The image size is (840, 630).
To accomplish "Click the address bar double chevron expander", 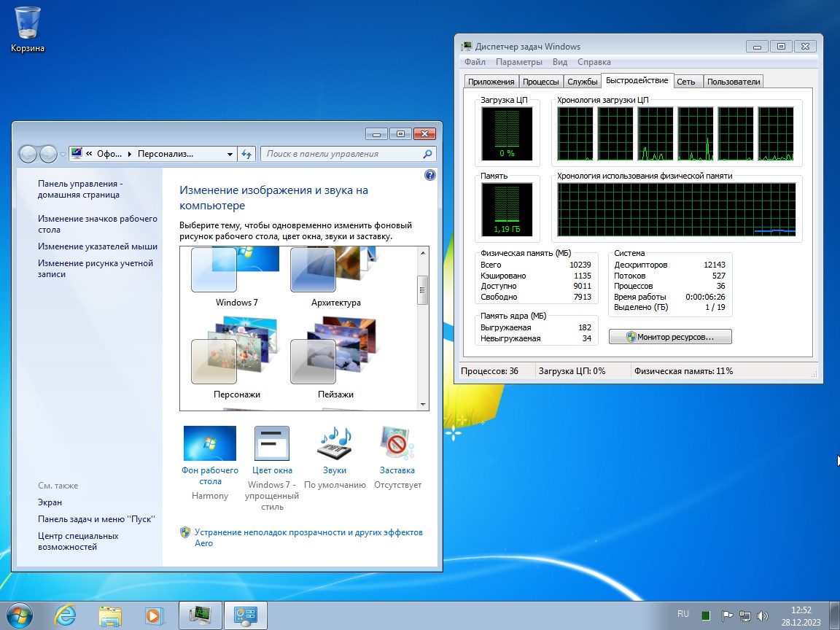I will pyautogui.click(x=89, y=154).
